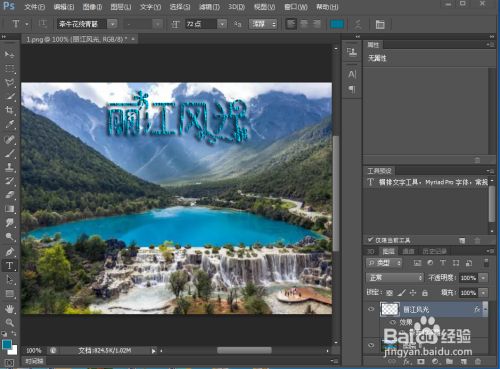The width and height of the screenshot is (500, 369).
Task: Open Character and Paragraph panels button
Action: pos(380,24)
